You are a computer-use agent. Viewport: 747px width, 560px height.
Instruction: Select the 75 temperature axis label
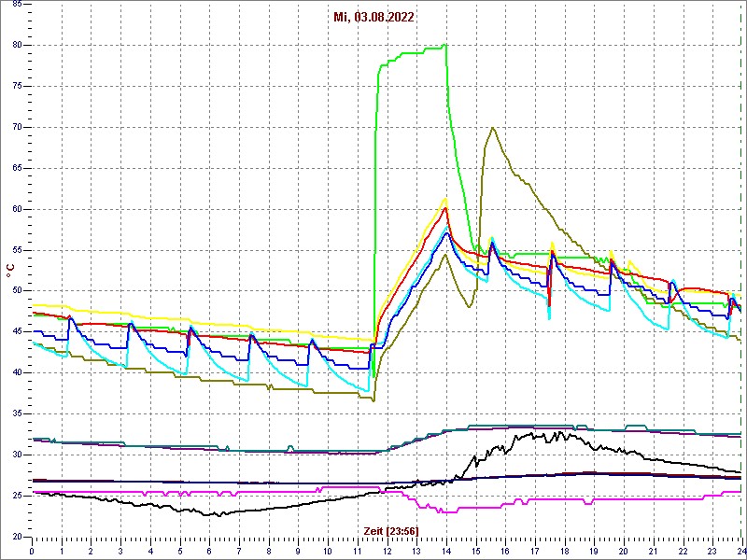pyautogui.click(x=17, y=86)
